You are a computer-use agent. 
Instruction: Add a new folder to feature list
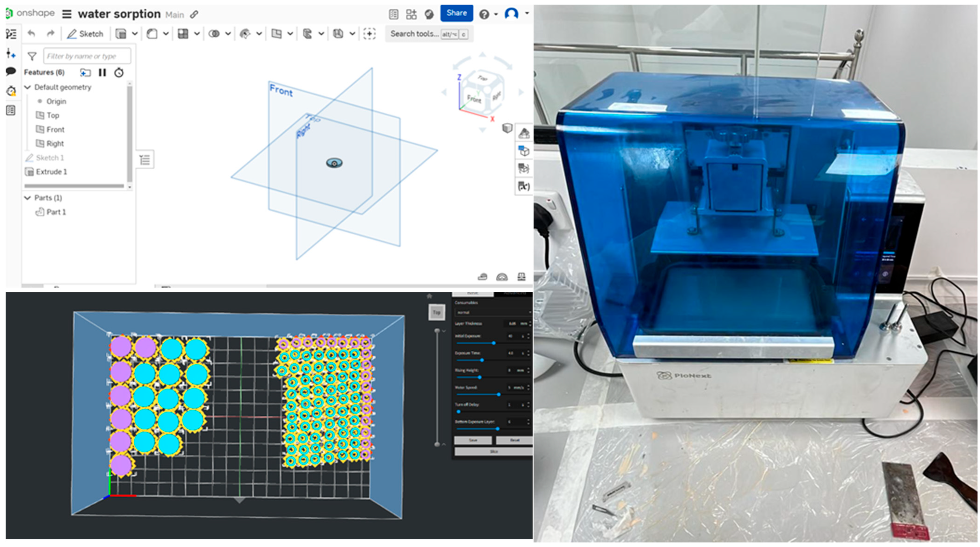85,72
